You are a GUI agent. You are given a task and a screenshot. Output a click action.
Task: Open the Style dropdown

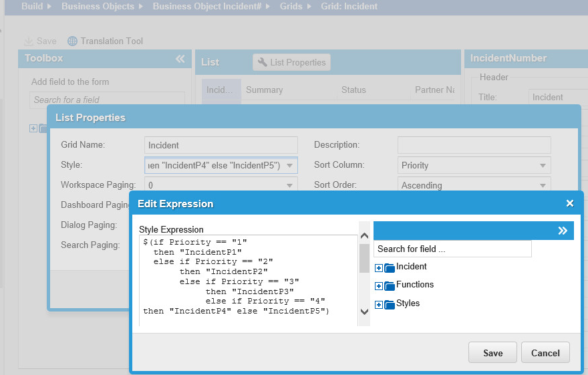click(x=290, y=166)
